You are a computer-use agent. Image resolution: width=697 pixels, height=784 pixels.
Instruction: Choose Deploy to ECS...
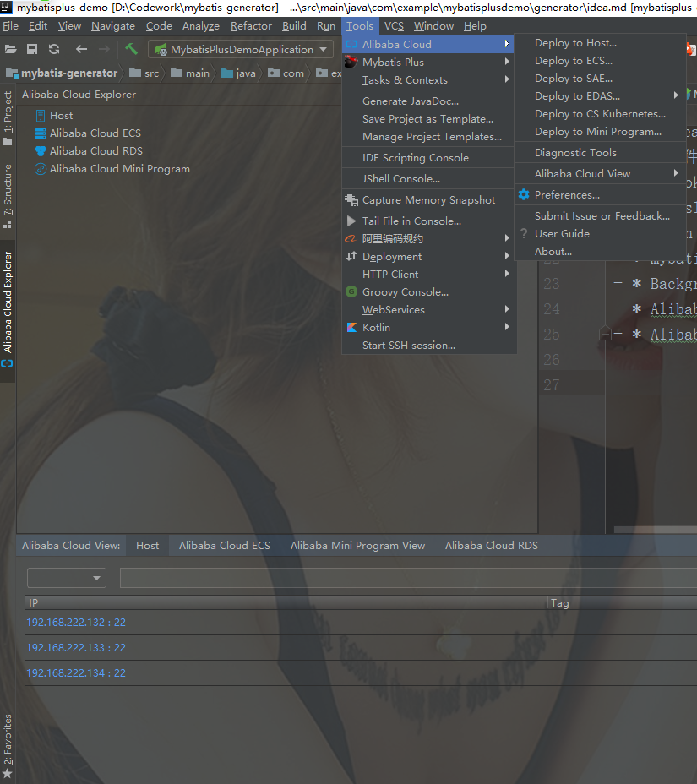(x=600, y=61)
